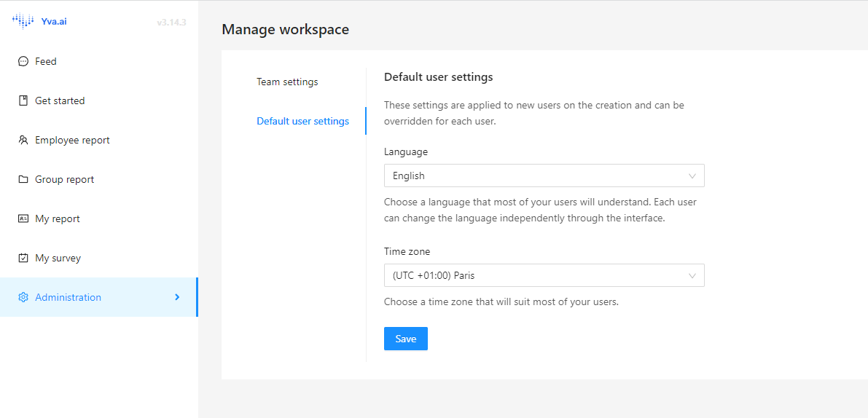Expand the Time zone dropdown arrow
This screenshot has width=868, height=418.
(692, 275)
